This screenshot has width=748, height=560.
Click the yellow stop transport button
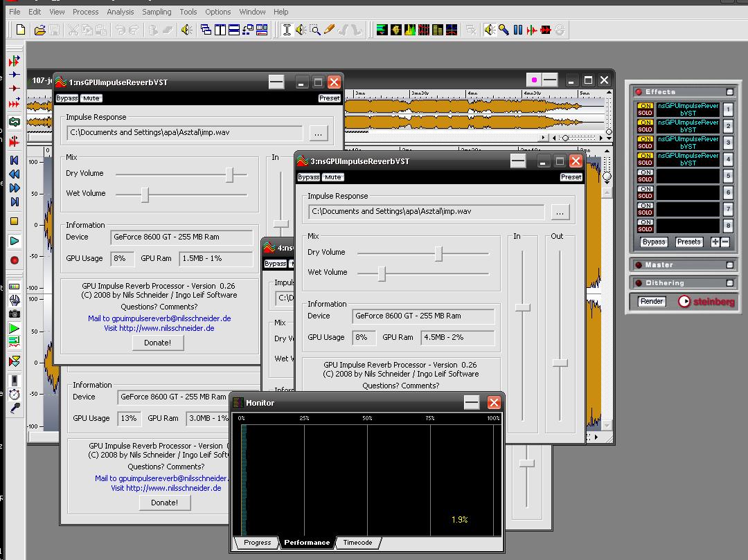[15, 221]
